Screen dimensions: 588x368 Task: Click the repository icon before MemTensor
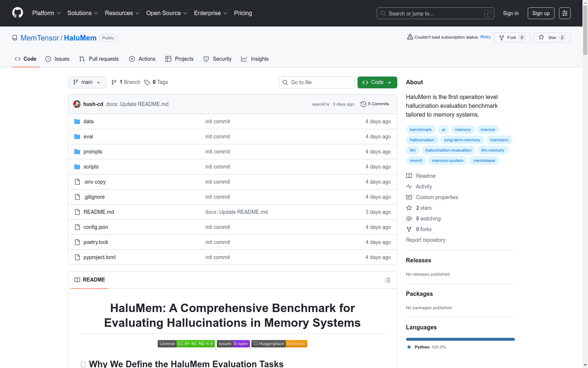click(15, 38)
